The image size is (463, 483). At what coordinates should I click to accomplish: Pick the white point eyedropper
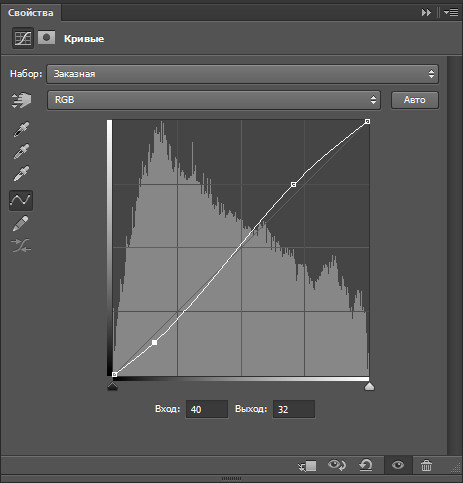point(21,173)
